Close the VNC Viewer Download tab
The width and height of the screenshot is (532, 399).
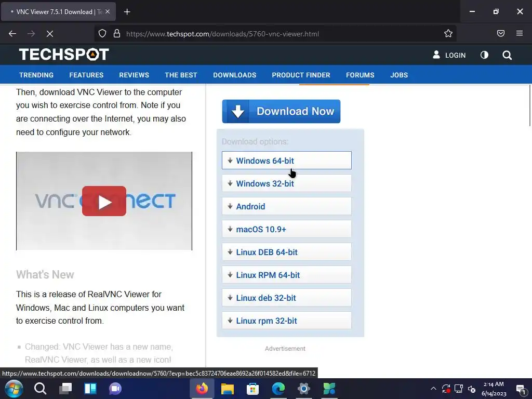click(107, 11)
